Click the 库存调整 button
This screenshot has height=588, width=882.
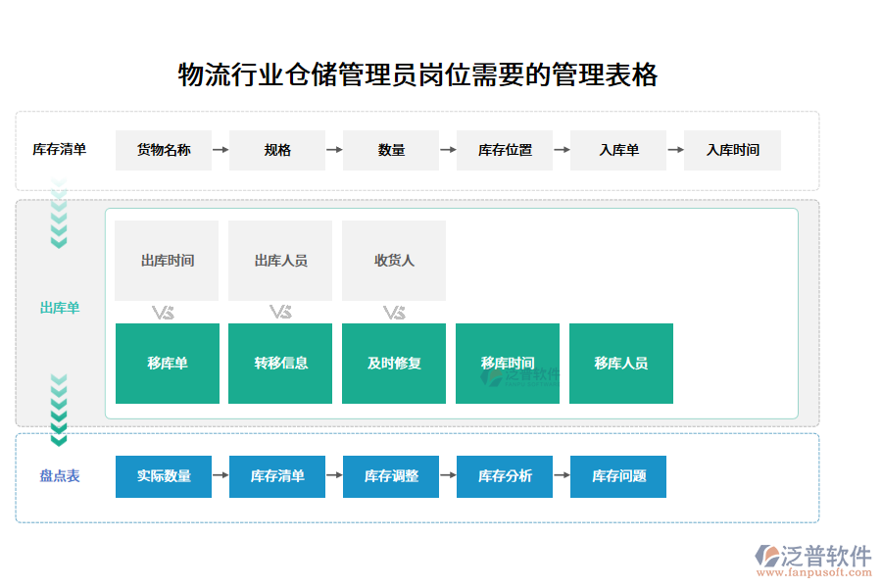(x=390, y=477)
